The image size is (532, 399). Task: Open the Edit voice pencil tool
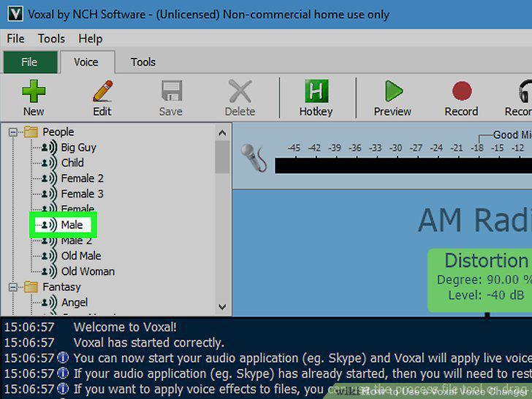point(102,91)
